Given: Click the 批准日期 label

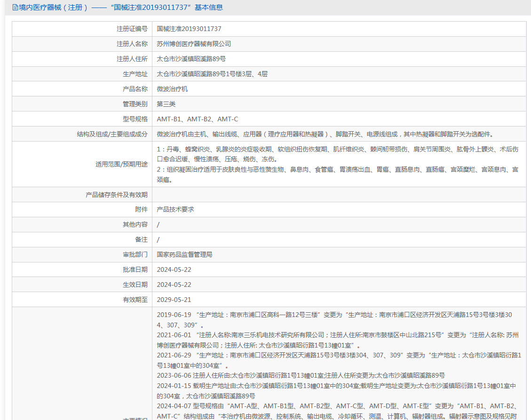Looking at the screenshot, I should pos(135,269).
